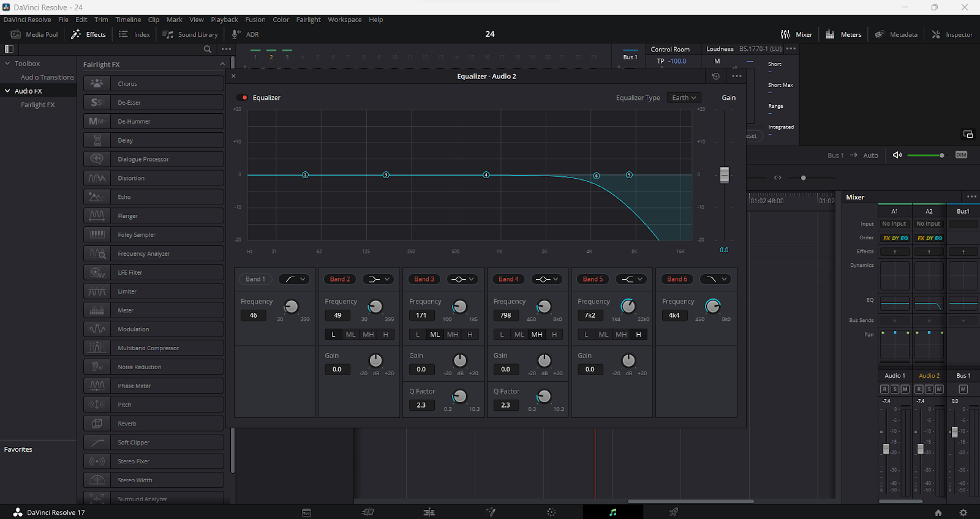The image size is (980, 519).
Task: Click the Distortion effect icon
Action: [x=97, y=178]
